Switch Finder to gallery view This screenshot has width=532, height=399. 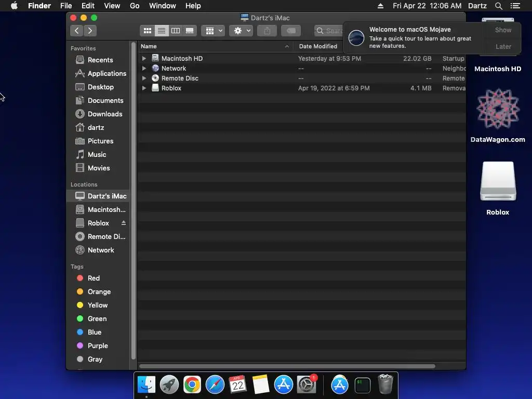190,31
